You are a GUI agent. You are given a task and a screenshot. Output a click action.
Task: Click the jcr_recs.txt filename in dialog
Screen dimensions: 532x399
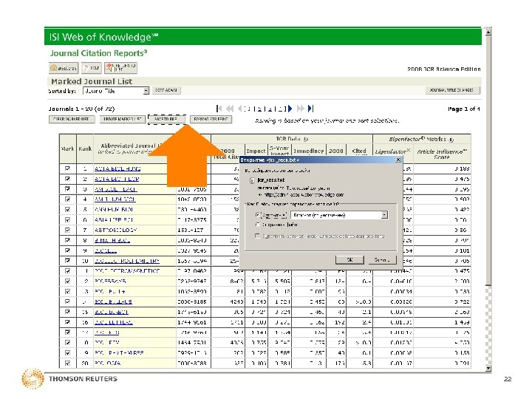tap(271, 180)
